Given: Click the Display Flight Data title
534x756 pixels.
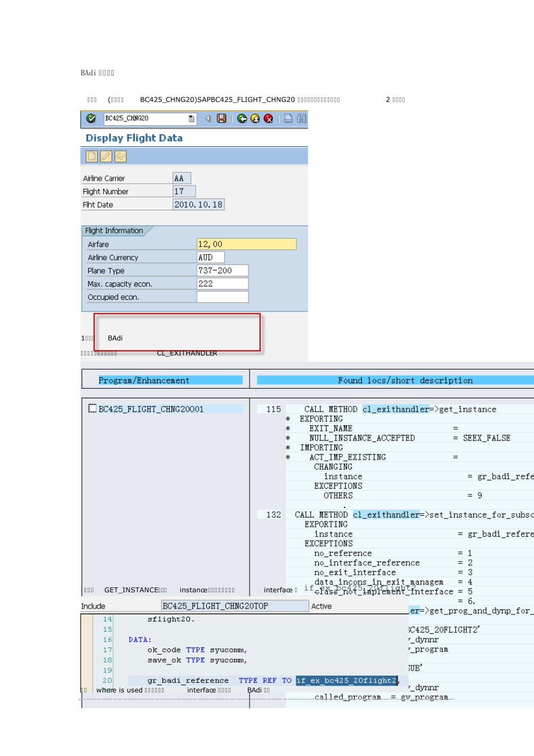Looking at the screenshot, I should pyautogui.click(x=134, y=138).
